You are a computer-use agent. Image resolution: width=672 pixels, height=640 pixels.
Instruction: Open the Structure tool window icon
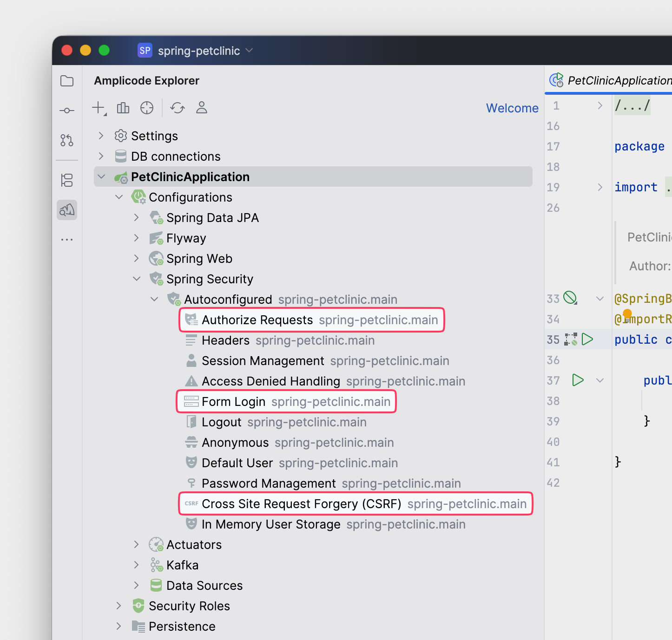coord(67,180)
